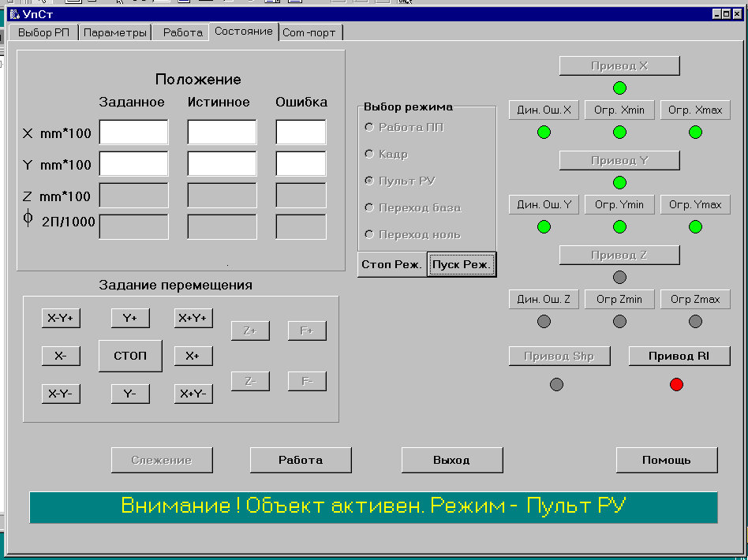Choose the Переход ноль radio option
The height and width of the screenshot is (560, 748).
click(413, 235)
